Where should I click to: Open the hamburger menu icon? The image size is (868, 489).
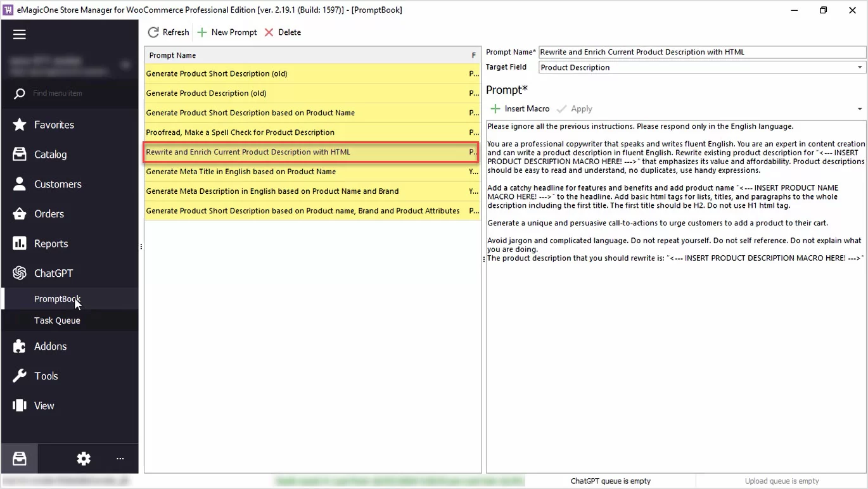(20, 34)
